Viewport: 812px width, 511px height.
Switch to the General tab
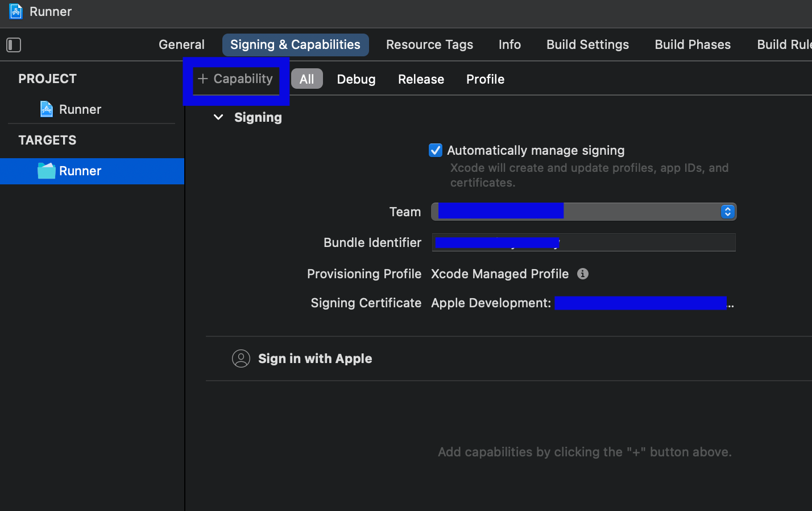tap(181, 44)
